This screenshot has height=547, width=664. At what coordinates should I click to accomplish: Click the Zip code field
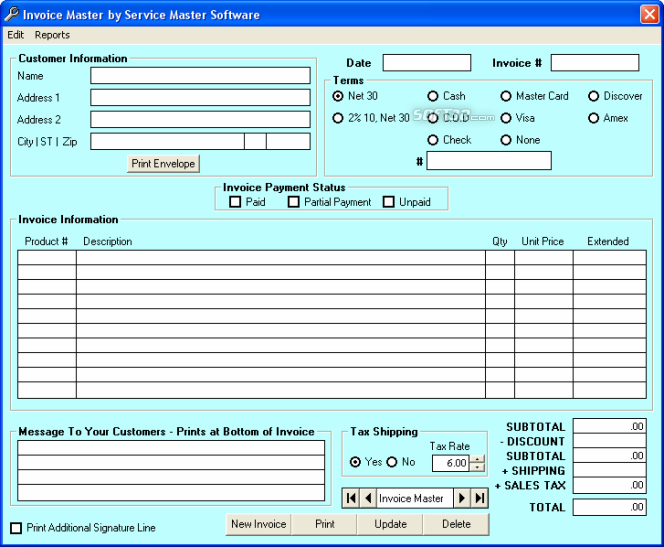tap(288, 142)
